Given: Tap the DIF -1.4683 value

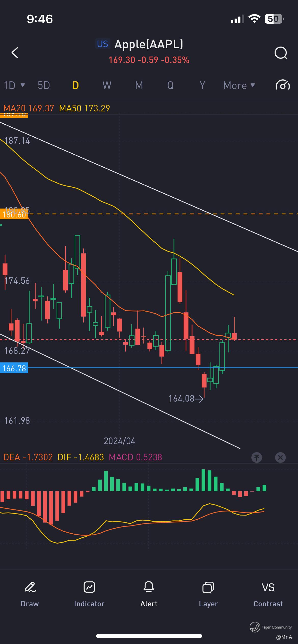Looking at the screenshot, I should (81, 457).
